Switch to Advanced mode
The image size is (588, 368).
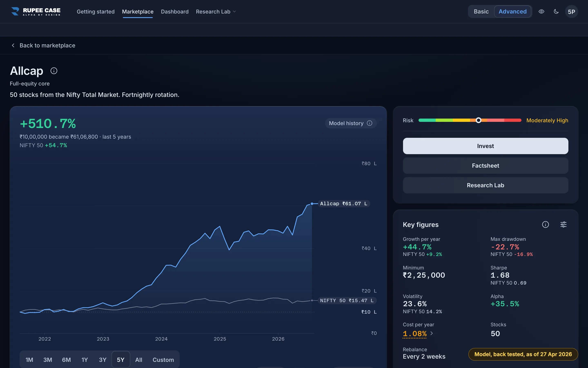[x=513, y=11]
